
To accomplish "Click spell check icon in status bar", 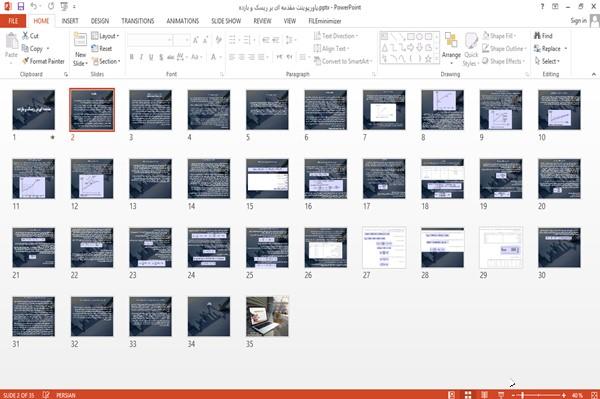I will 46,395.
